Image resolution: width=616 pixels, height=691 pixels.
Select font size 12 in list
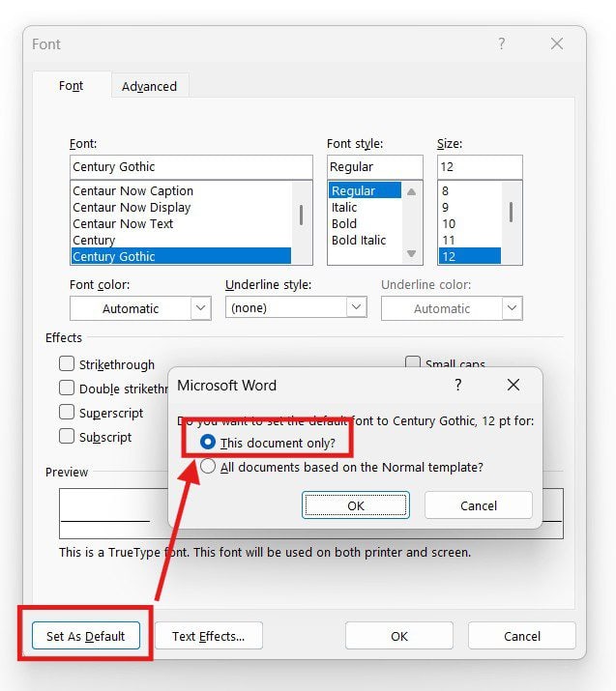[470, 256]
